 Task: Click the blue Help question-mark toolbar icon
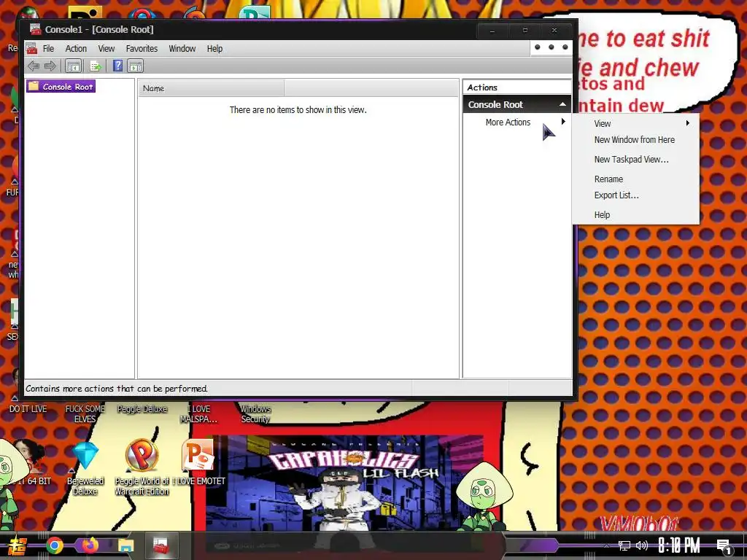tap(117, 66)
